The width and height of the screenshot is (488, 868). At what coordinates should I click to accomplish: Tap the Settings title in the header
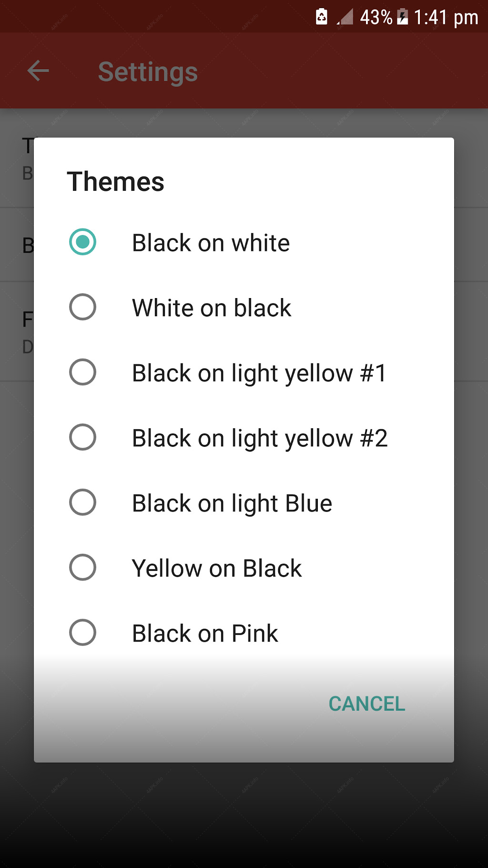pos(148,72)
